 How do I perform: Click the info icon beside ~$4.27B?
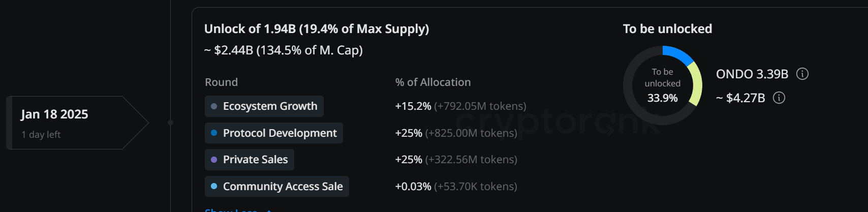(779, 98)
